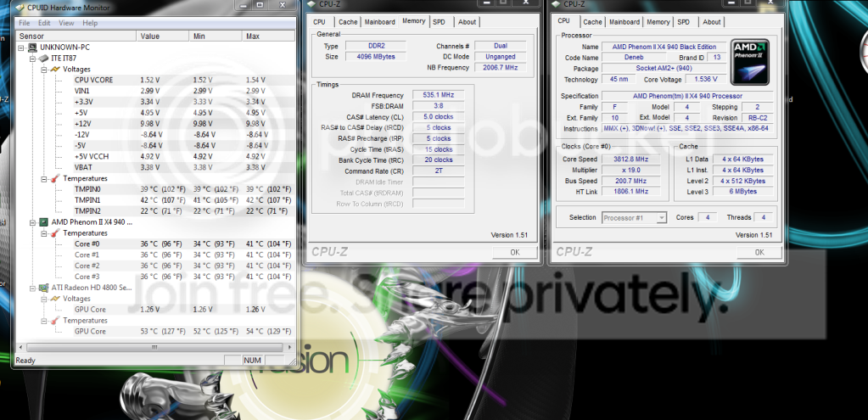Click the Min column header

pos(216,36)
